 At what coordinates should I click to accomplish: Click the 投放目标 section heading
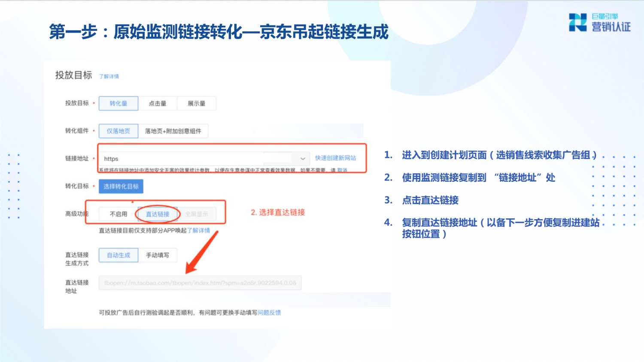[73, 75]
